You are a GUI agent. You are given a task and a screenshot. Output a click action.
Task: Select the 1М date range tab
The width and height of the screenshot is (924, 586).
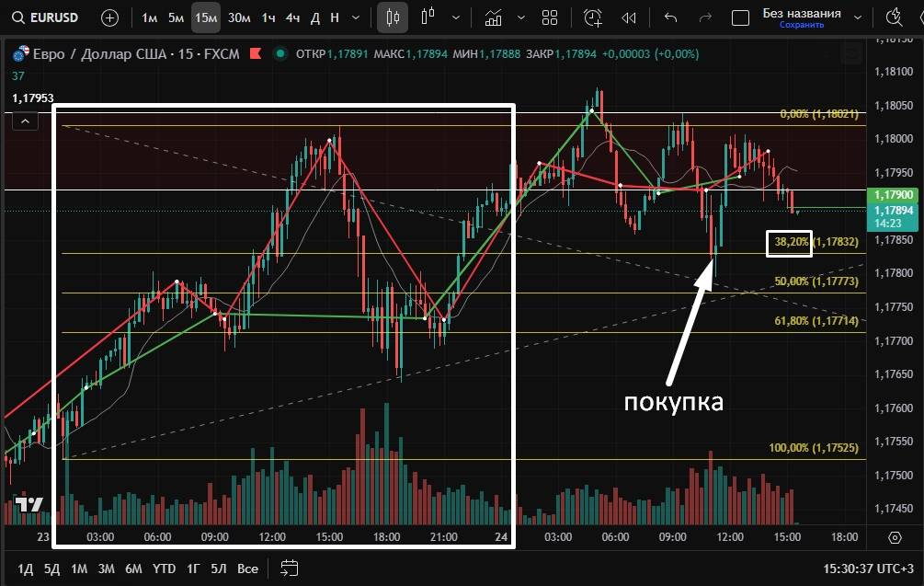click(x=79, y=569)
